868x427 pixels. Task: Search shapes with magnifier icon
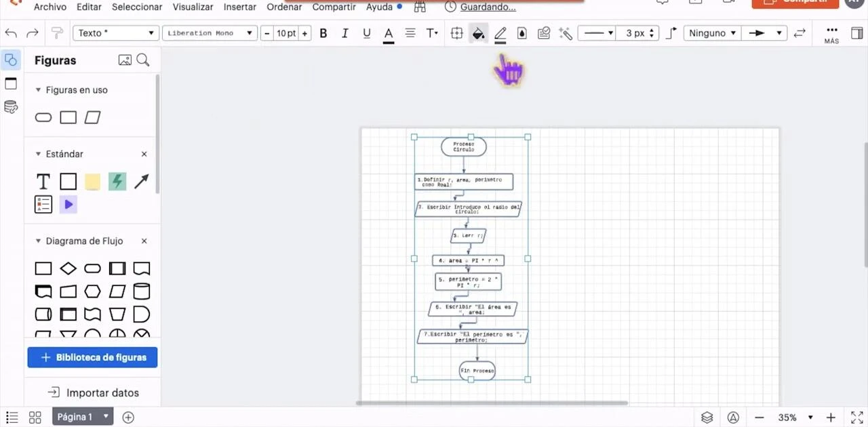click(x=143, y=60)
